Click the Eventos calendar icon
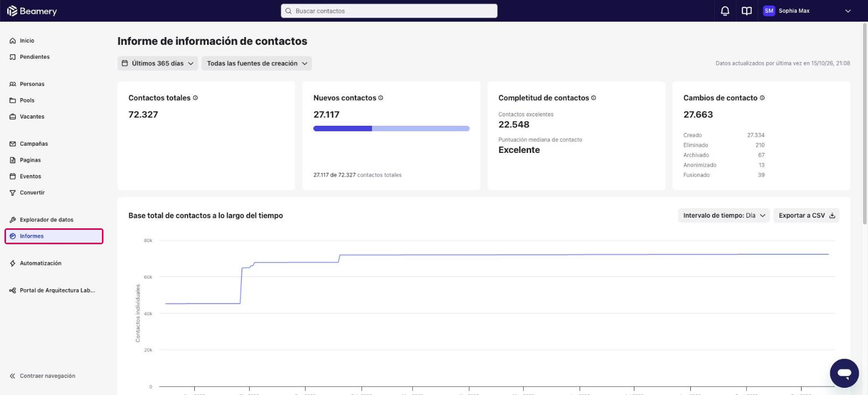This screenshot has height=395, width=868. [13, 176]
